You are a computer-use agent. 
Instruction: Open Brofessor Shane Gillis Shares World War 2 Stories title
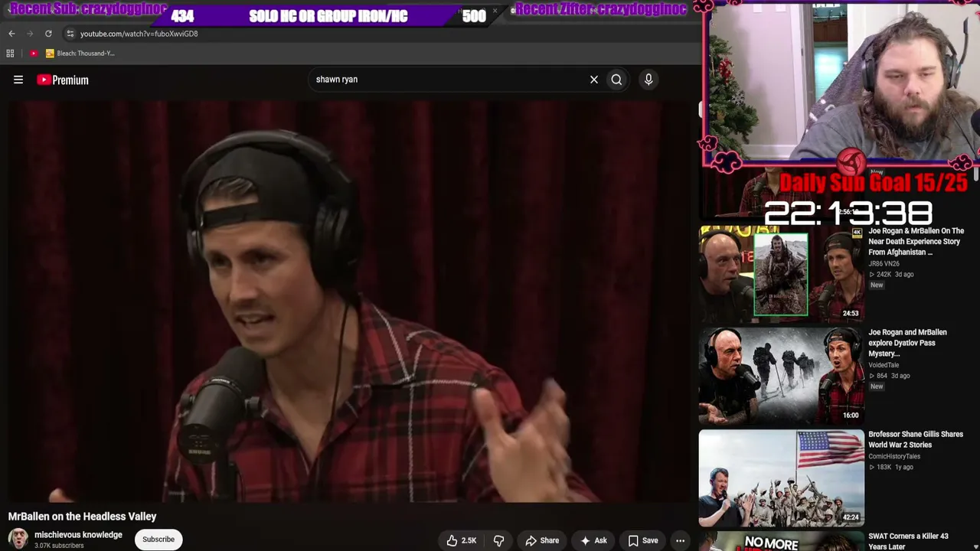[916, 439]
